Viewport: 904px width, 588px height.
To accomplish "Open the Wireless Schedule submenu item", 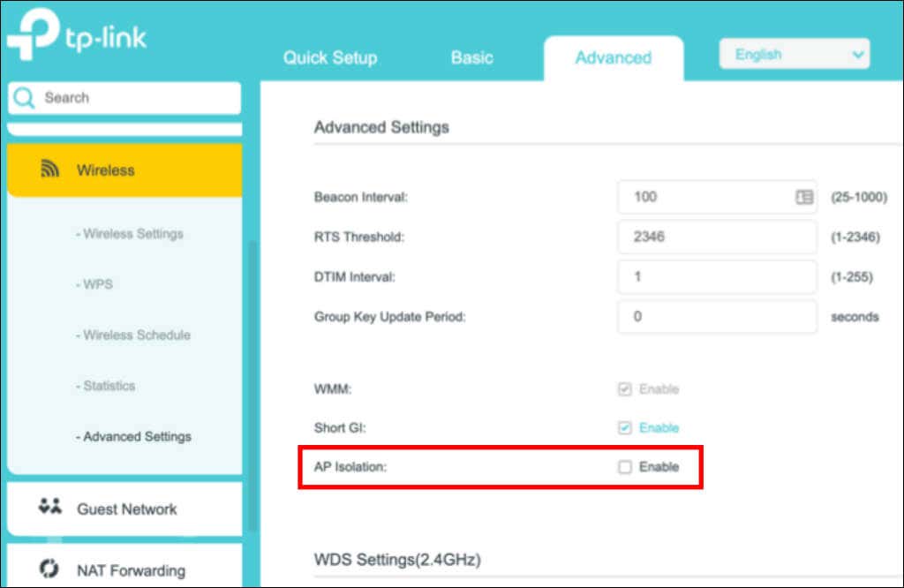I will pos(133,335).
